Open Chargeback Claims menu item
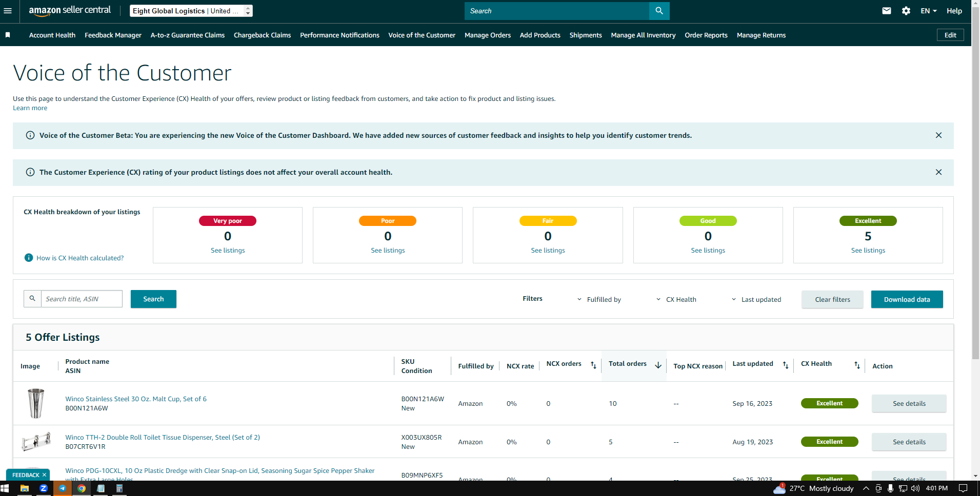 (x=262, y=35)
